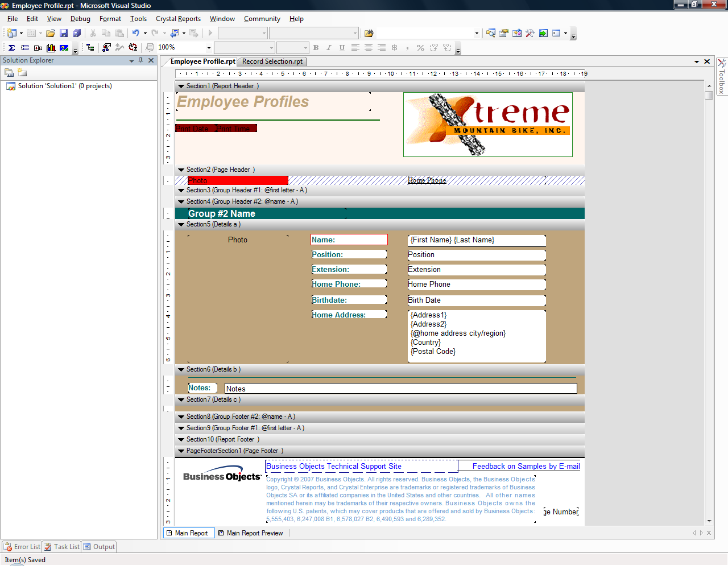728x569 pixels.
Task: Click the Open File folder icon
Action: pyautogui.click(x=51, y=33)
